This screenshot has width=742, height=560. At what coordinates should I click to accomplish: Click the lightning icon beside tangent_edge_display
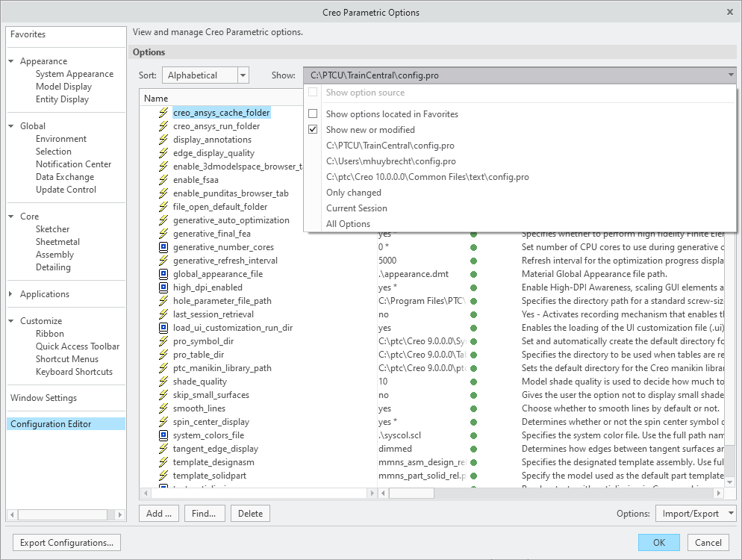(x=163, y=449)
